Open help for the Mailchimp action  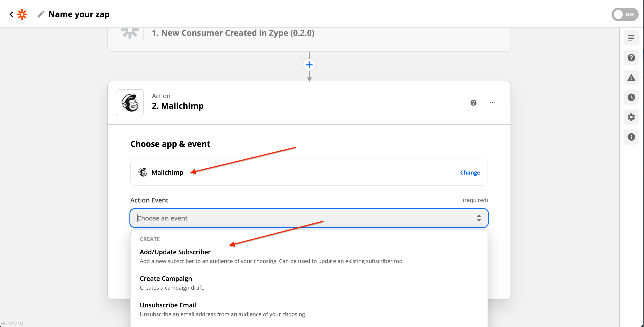pos(473,103)
